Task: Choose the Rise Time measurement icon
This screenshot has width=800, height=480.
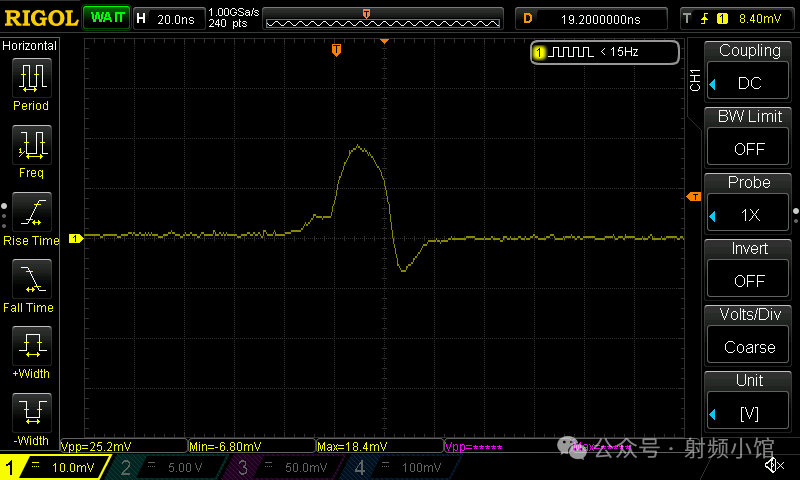Action: point(31,213)
